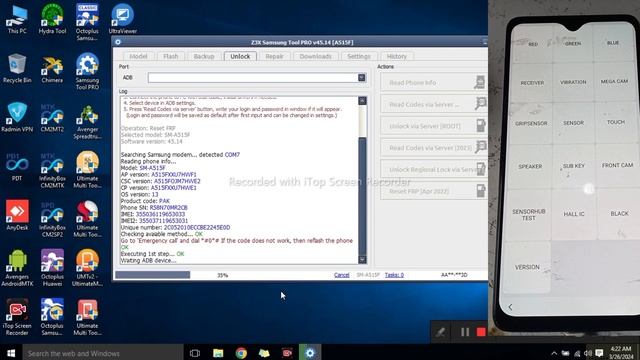Click Read Codes via Server (2023)
The width and height of the screenshot is (640, 360).
(x=434, y=148)
